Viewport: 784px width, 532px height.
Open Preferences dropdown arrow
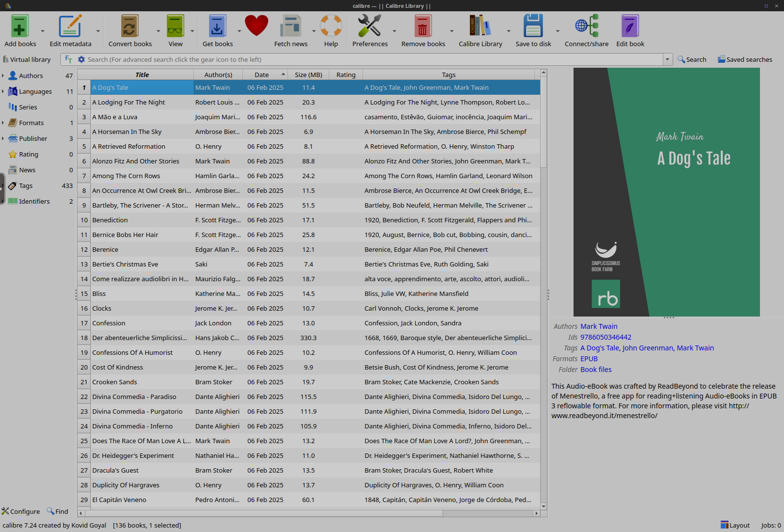394,31
